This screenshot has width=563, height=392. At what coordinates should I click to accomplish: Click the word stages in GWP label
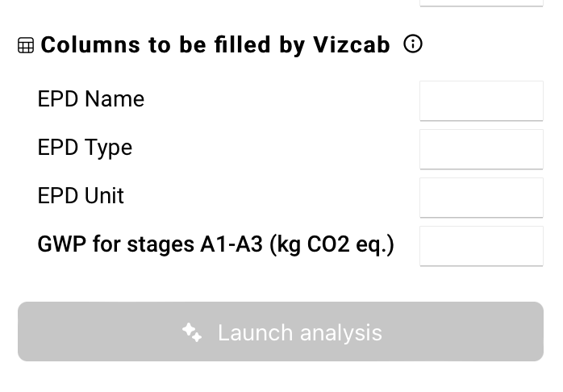pos(161,245)
